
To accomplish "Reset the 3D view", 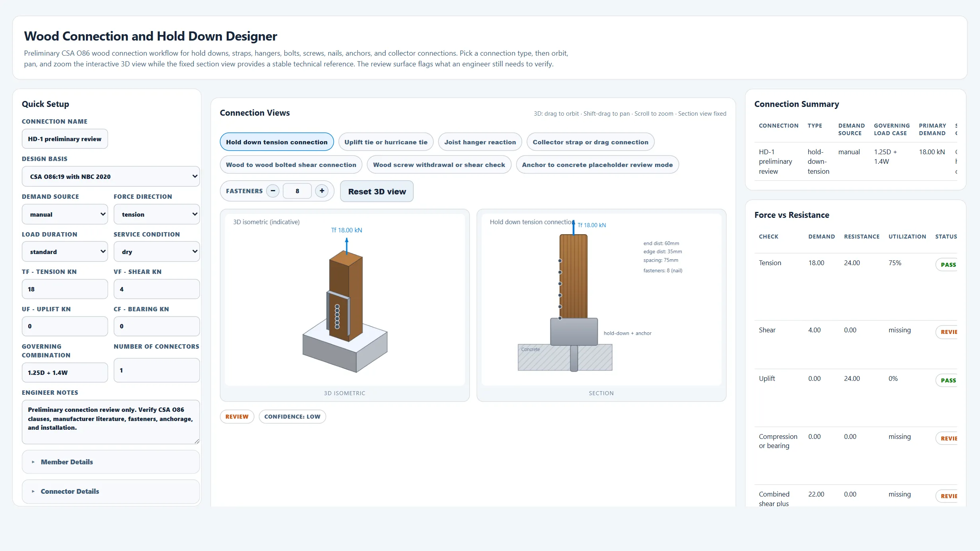I will (x=377, y=191).
